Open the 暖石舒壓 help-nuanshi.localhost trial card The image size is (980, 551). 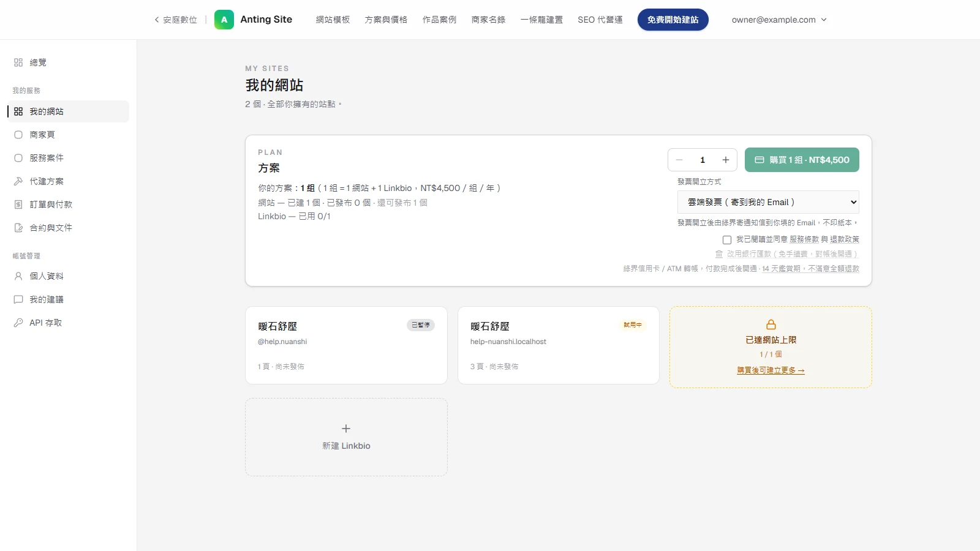[x=559, y=345]
